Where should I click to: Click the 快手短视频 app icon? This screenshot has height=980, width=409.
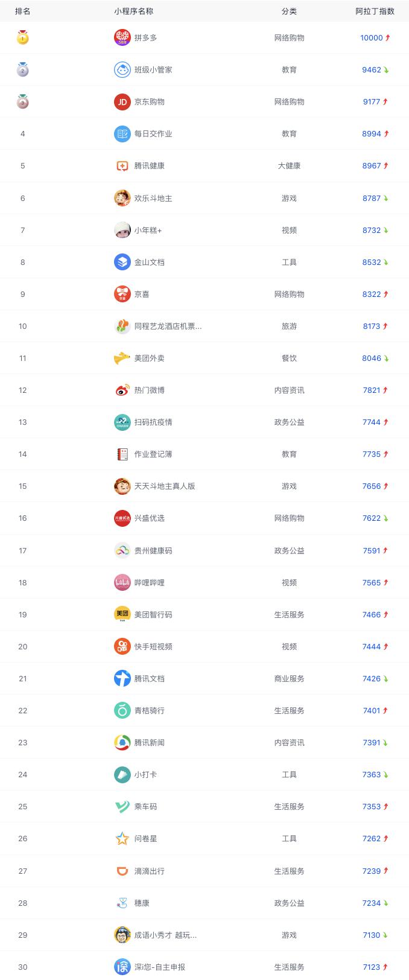coord(122,646)
